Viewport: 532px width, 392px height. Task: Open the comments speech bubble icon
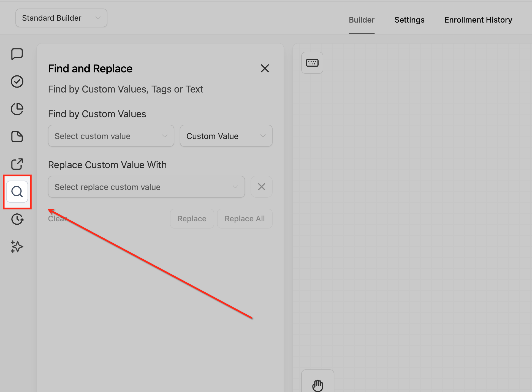(x=17, y=54)
